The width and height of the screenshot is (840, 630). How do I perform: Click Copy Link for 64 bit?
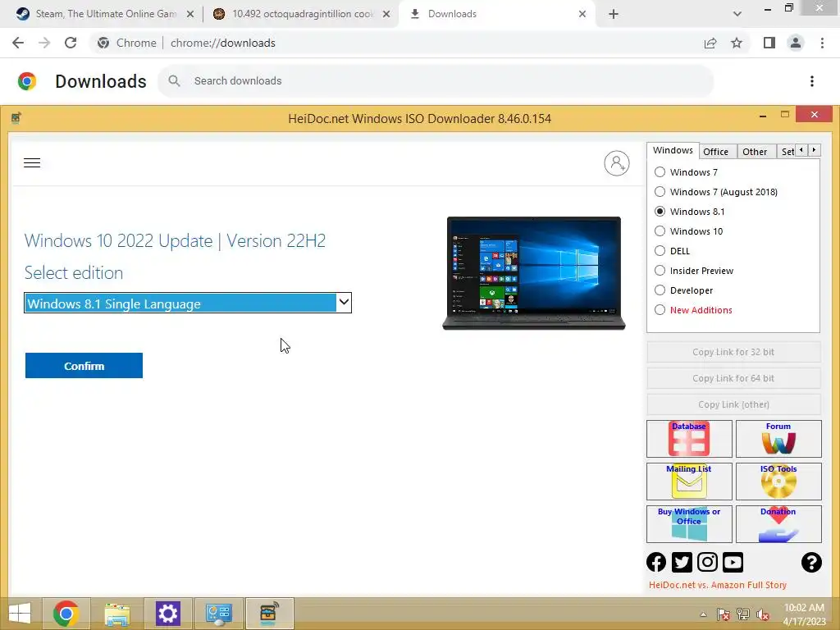(x=733, y=378)
